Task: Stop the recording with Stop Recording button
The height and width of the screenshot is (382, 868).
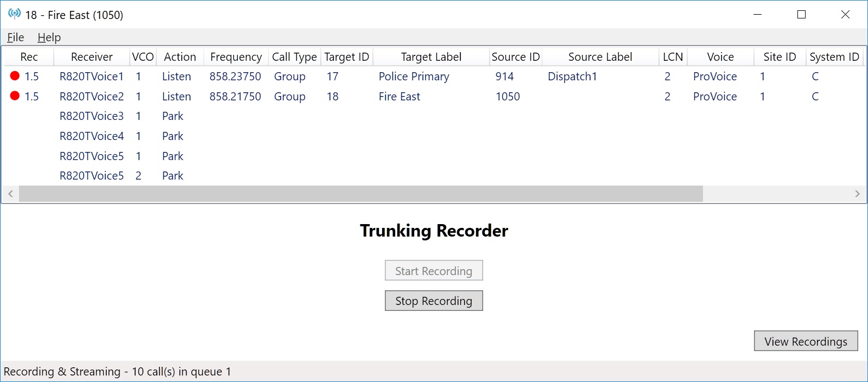Action: (434, 301)
